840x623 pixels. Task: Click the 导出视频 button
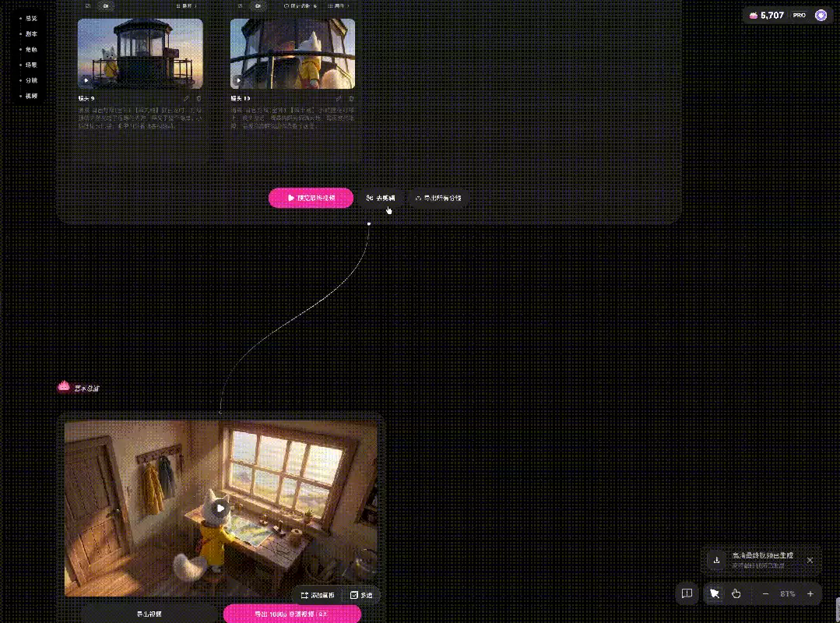[x=149, y=614]
